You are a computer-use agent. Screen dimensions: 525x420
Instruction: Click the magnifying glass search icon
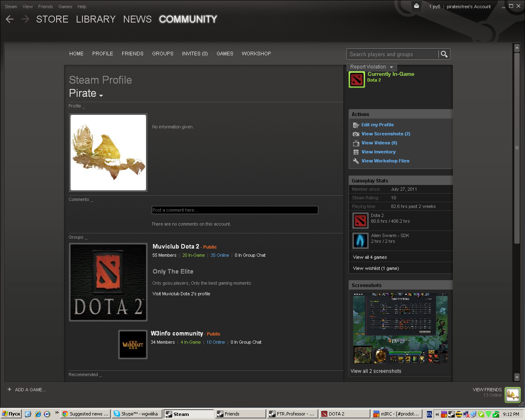point(444,54)
